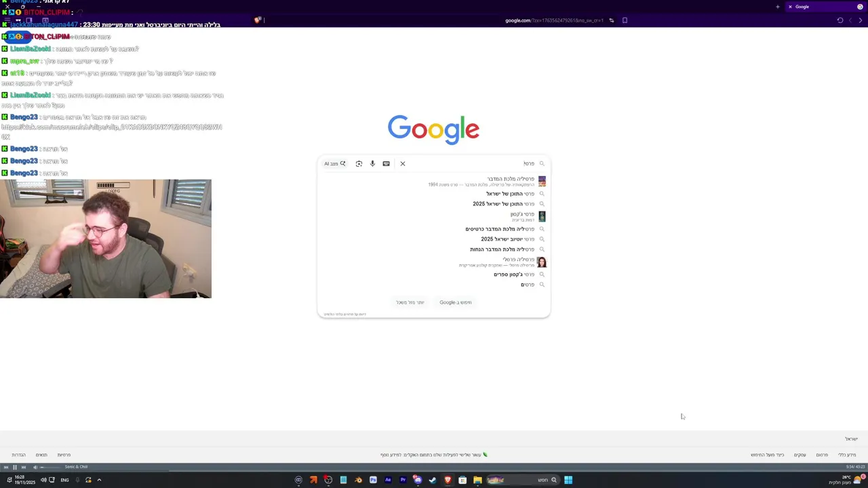Click the 'יותר מזל משכל' lucky button
The width and height of the screenshot is (868, 488).
(410, 302)
